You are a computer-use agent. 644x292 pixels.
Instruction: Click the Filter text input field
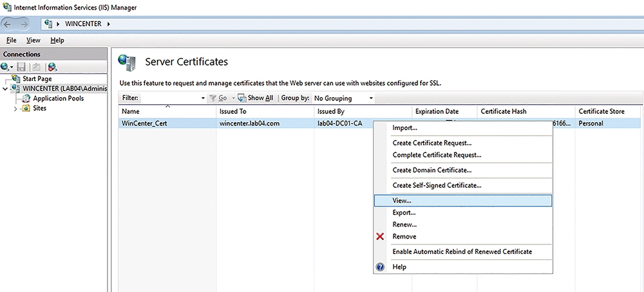click(170, 98)
